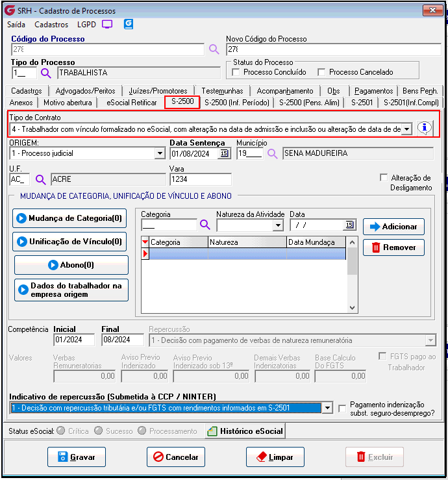448x480 pixels.
Task: Switch to Testemunhas tab
Action: pos(222,91)
